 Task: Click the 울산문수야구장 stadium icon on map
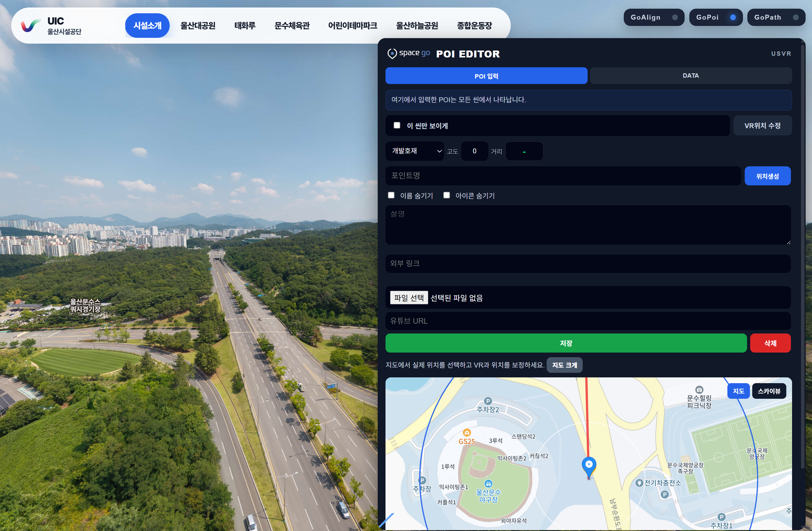(x=488, y=483)
